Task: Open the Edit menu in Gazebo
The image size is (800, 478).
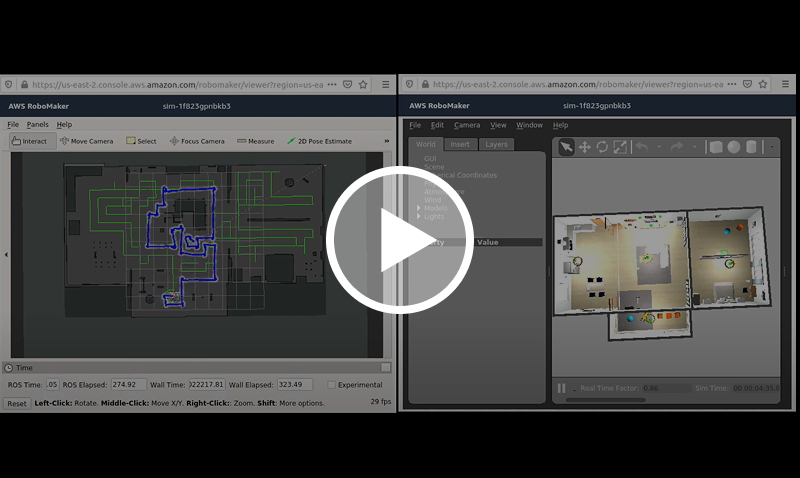Action: [437, 125]
